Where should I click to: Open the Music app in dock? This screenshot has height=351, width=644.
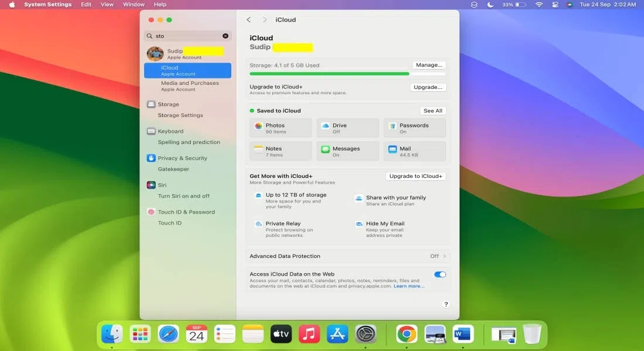309,334
